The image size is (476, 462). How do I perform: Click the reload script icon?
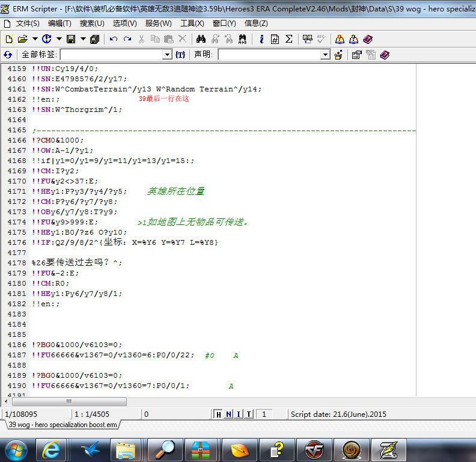[x=46, y=39]
